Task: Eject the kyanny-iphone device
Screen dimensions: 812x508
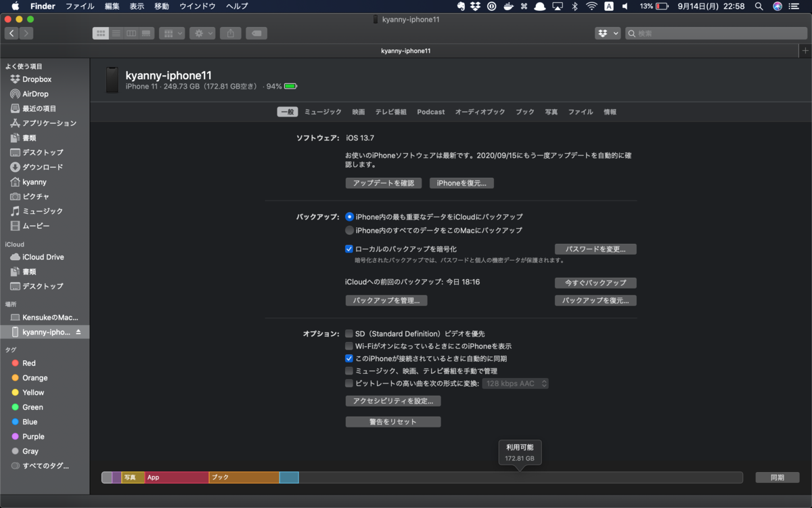Action: 78,332
